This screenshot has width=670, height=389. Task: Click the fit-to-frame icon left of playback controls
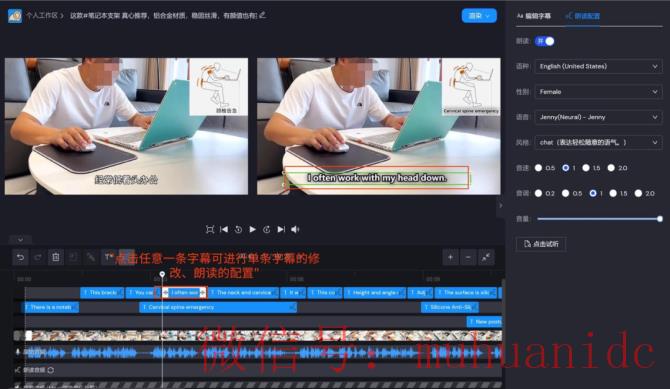209,230
